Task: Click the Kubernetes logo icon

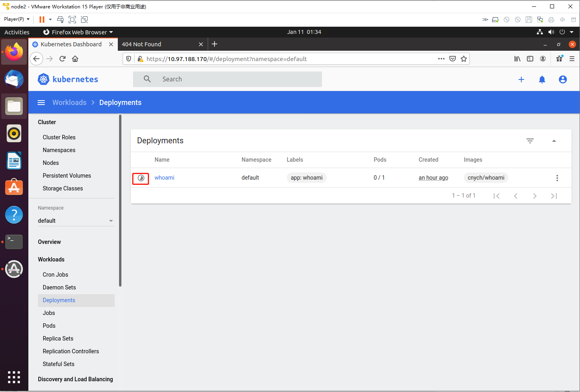Action: [43, 79]
